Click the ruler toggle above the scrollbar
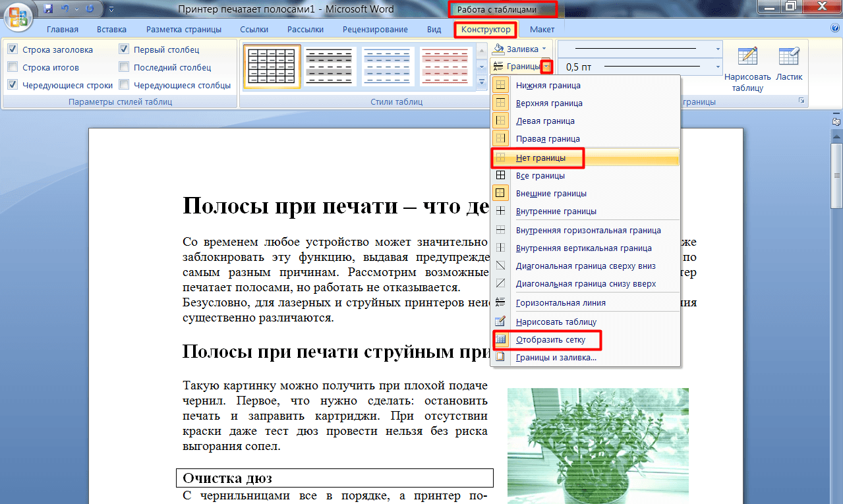Viewport: 843px width, 504px height. click(836, 121)
